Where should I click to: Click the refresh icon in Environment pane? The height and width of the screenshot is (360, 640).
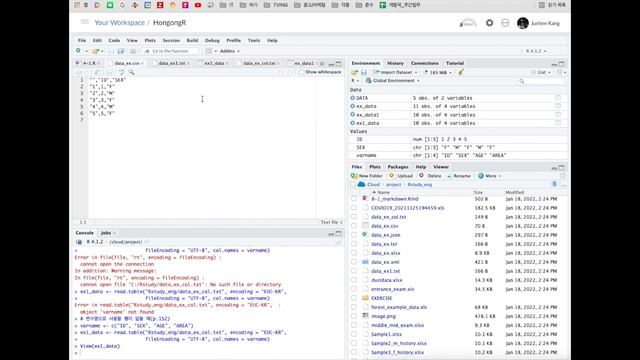click(x=560, y=72)
